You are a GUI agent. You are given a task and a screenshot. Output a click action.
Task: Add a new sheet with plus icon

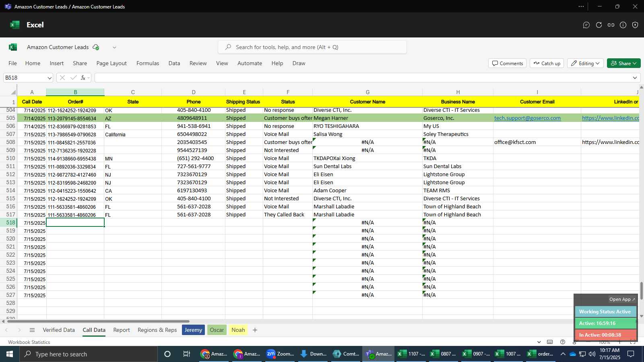tap(255, 330)
